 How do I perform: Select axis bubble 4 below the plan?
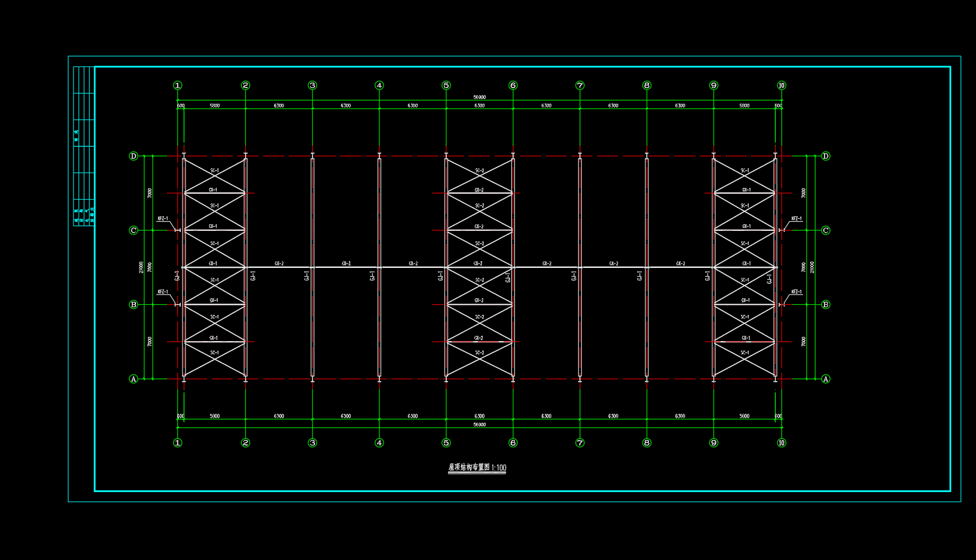379,443
